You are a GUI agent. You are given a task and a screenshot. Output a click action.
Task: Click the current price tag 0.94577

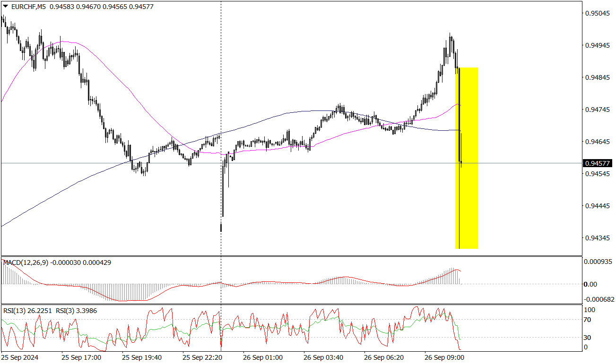[598, 163]
